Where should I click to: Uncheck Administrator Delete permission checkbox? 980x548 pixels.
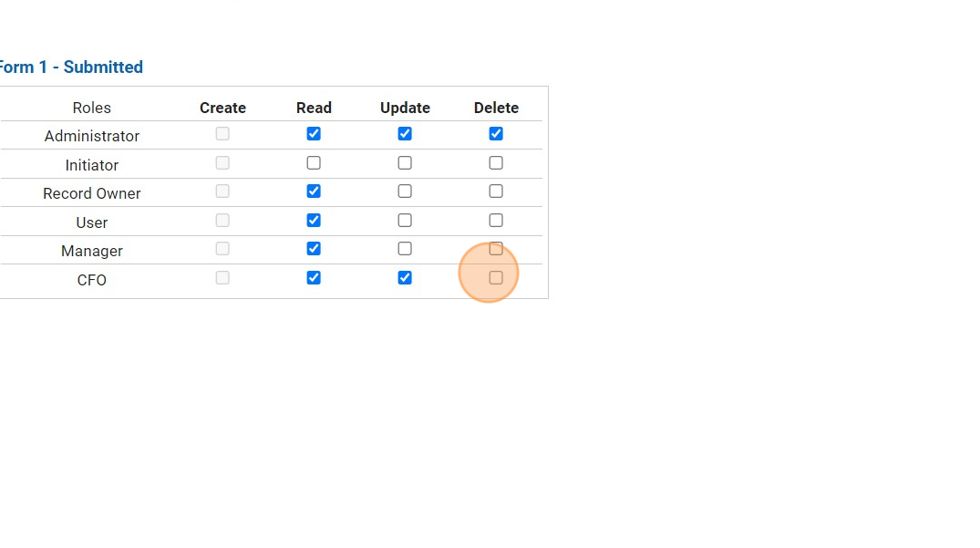496,134
